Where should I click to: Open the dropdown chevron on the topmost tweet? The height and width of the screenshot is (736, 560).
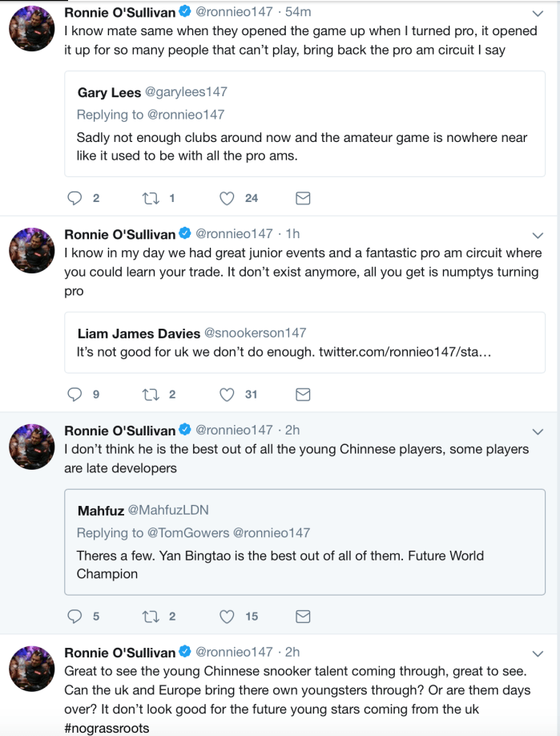[x=538, y=13]
